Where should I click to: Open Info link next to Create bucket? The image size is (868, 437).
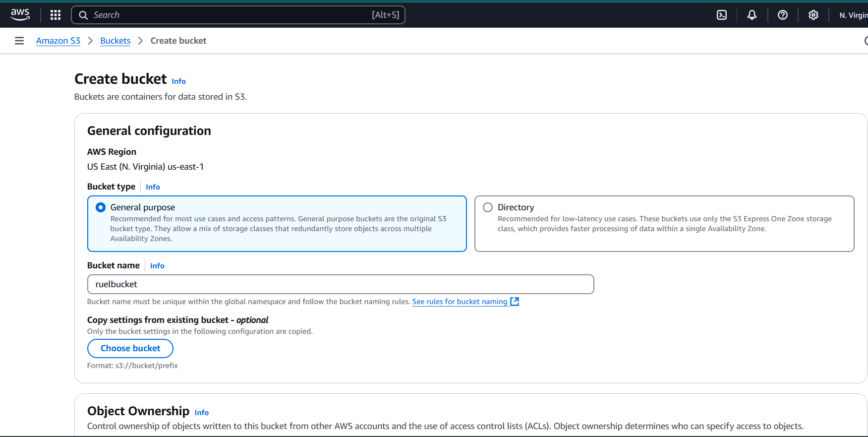point(178,81)
